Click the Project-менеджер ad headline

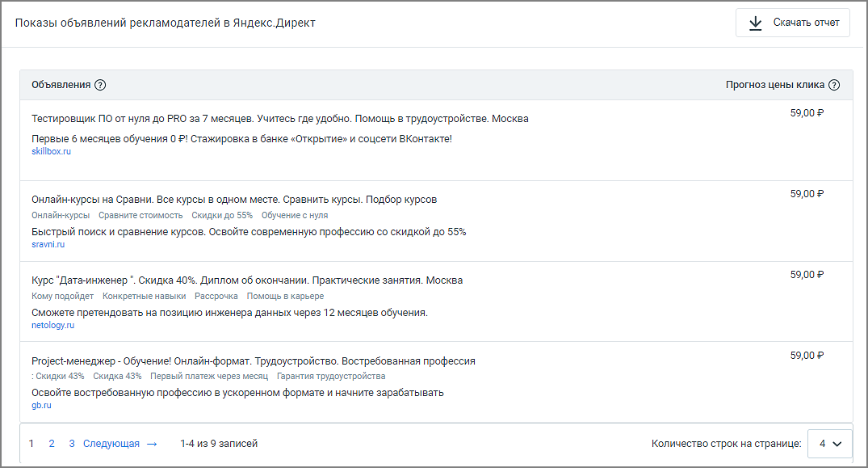pyautogui.click(x=254, y=361)
